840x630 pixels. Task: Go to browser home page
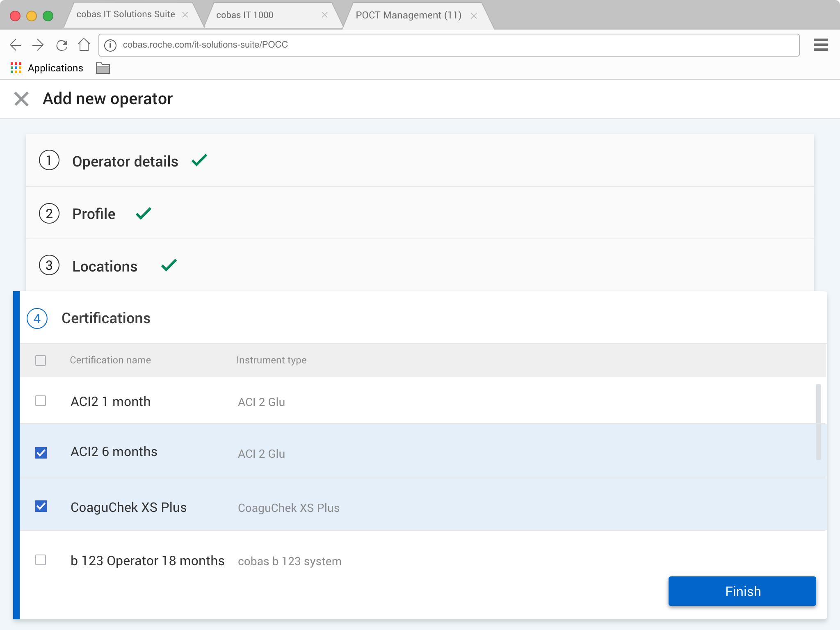coord(84,45)
